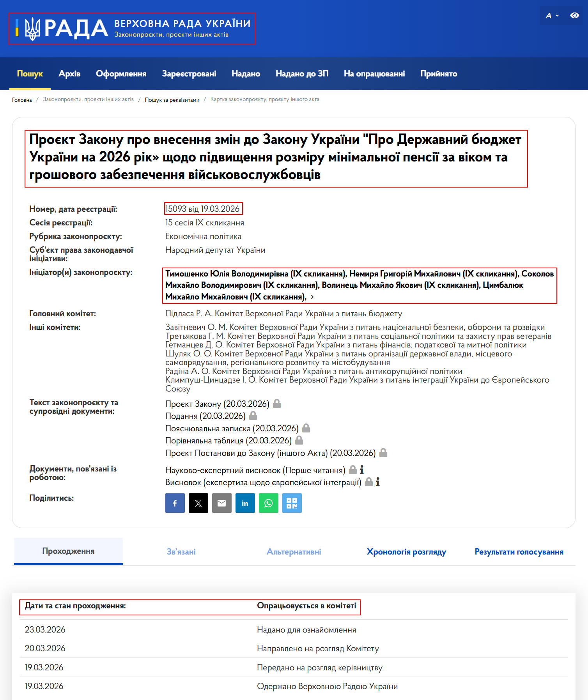Select the Проходження tab

(x=68, y=551)
